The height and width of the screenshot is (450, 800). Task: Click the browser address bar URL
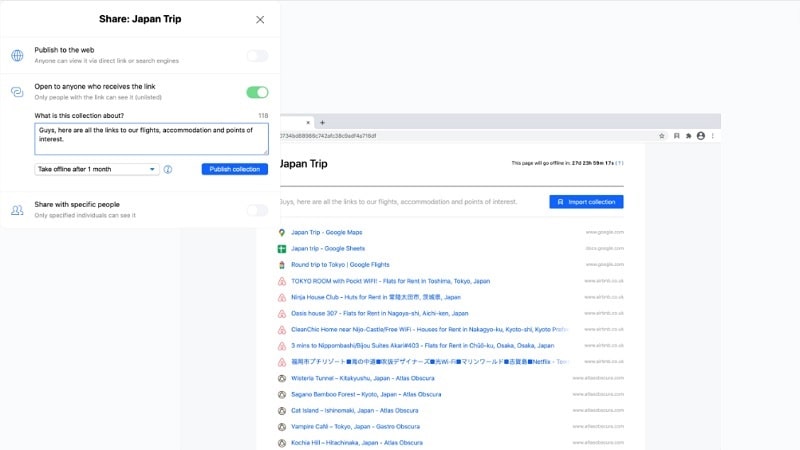click(328, 136)
